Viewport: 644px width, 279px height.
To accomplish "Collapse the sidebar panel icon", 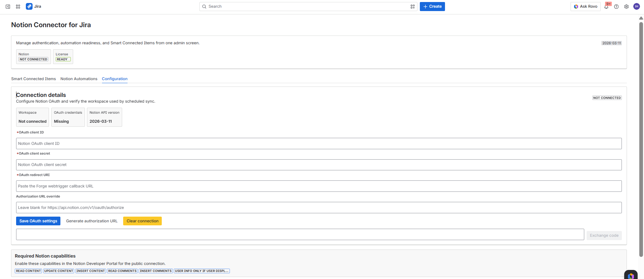I will pos(8,6).
